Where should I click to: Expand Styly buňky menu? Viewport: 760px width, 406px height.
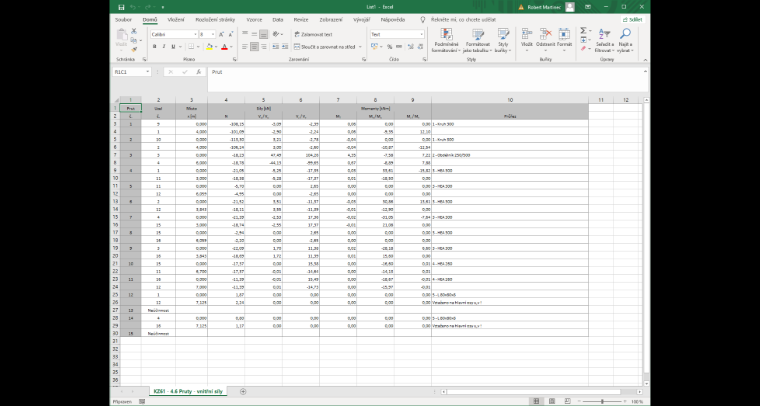[x=503, y=40]
